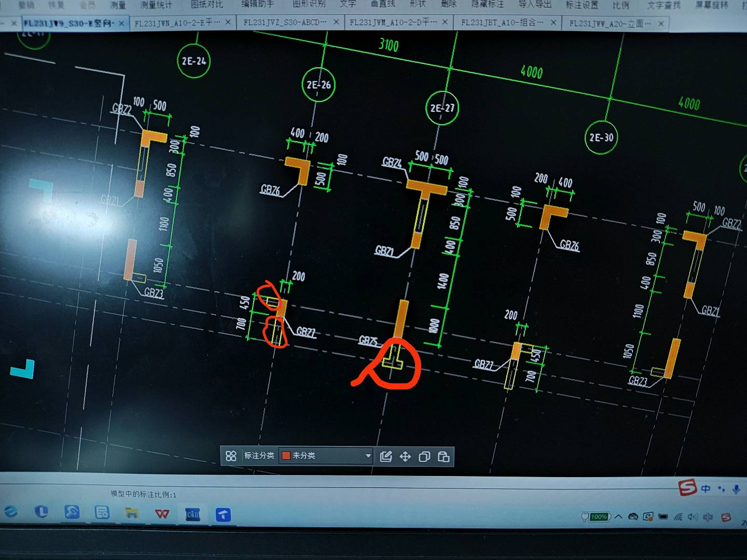Open 标注设置 annotation settings

point(582,5)
